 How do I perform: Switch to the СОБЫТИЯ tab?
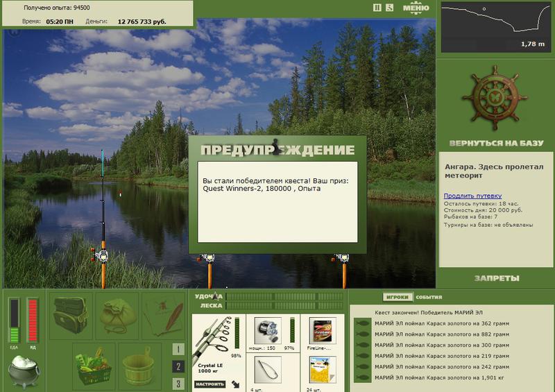429,297
